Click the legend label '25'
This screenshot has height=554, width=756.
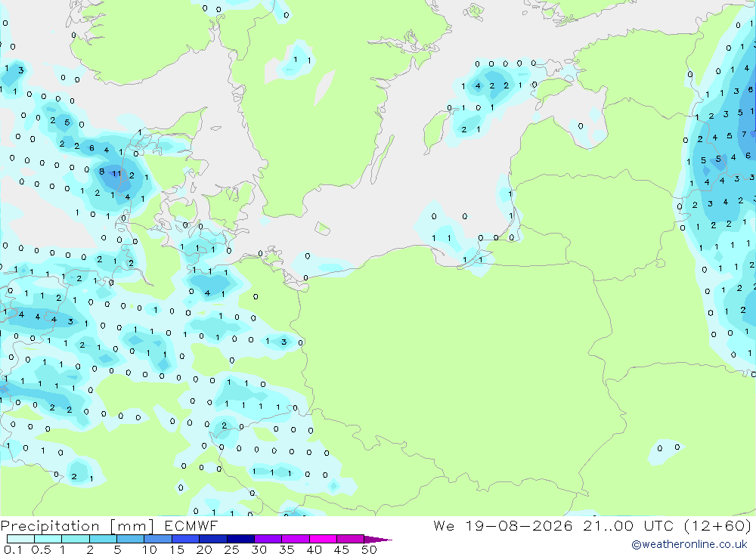tap(231, 549)
